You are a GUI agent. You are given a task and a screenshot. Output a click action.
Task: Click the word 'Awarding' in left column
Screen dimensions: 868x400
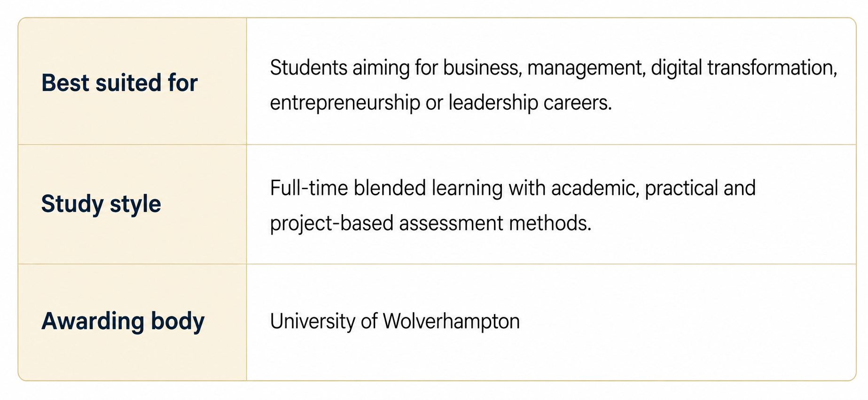[x=93, y=322]
